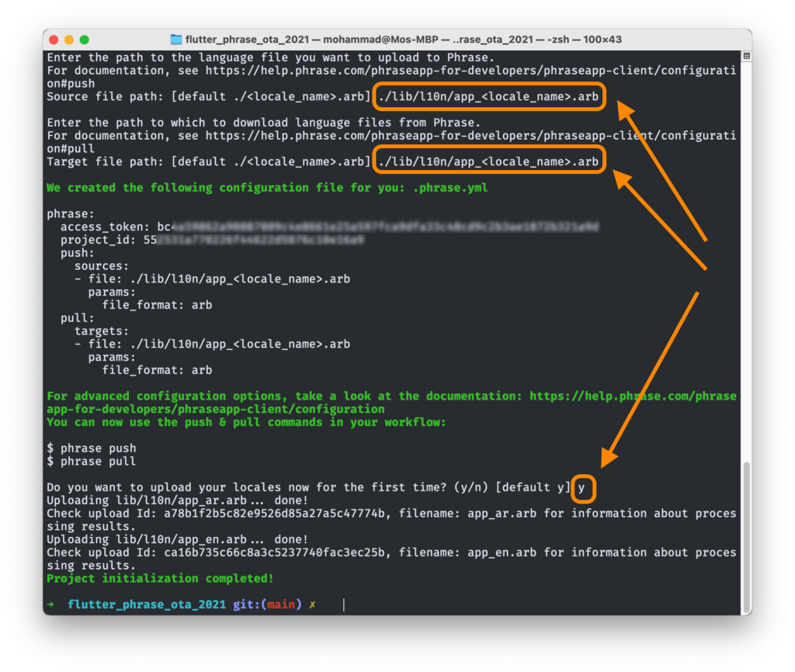This screenshot has height=672, width=795.
Task: Click the 'project_id:' line
Action: tap(212, 240)
